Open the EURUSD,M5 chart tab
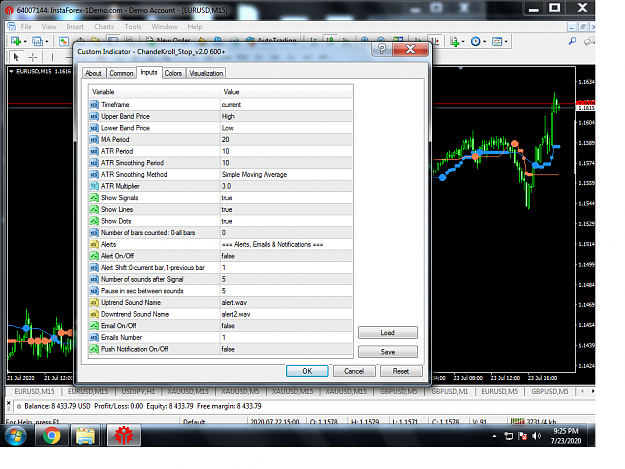This screenshot has width=625, height=469. (499, 391)
